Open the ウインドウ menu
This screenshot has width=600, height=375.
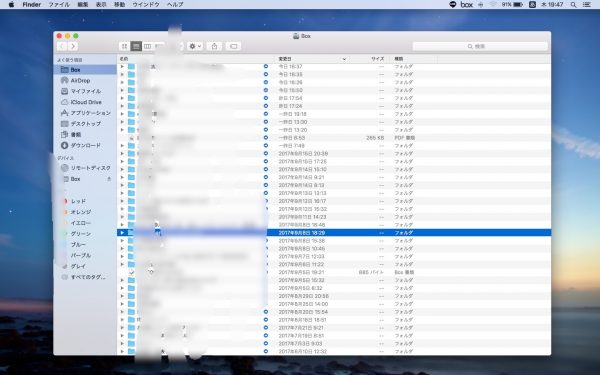click(x=146, y=5)
